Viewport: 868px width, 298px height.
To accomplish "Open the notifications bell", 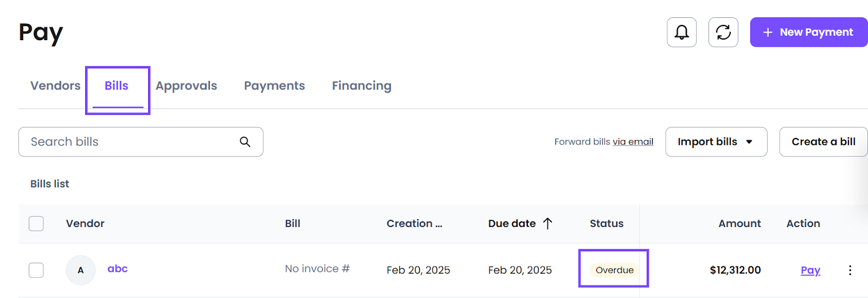I will 681,32.
